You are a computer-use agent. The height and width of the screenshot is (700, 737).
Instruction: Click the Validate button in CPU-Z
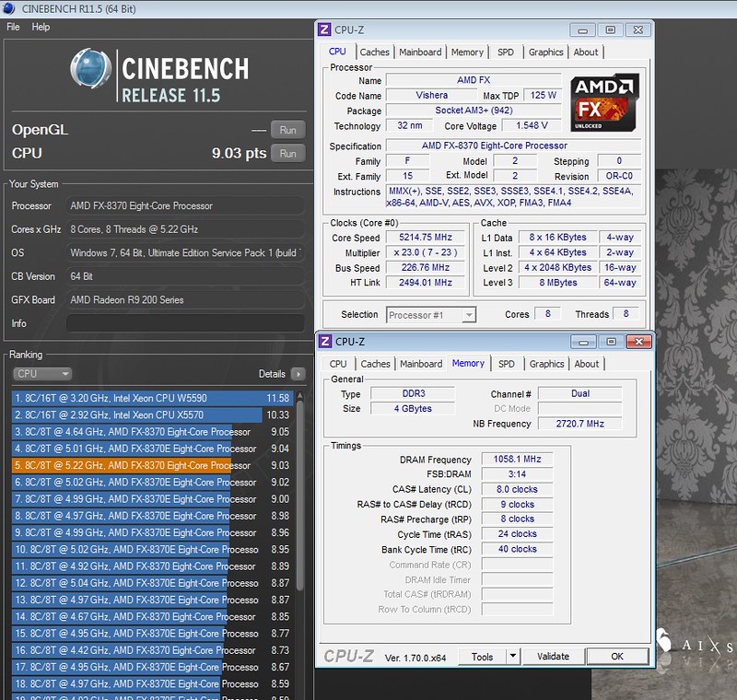(x=554, y=657)
